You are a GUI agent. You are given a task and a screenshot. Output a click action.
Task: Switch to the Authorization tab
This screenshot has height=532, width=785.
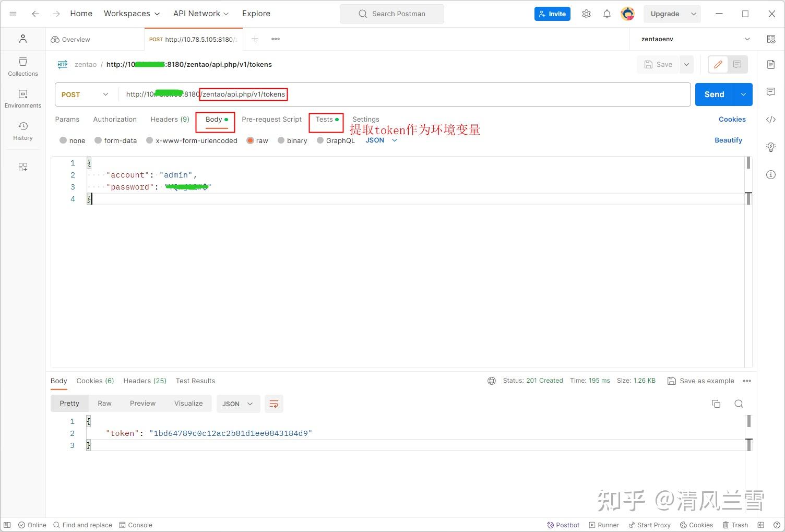(115, 120)
